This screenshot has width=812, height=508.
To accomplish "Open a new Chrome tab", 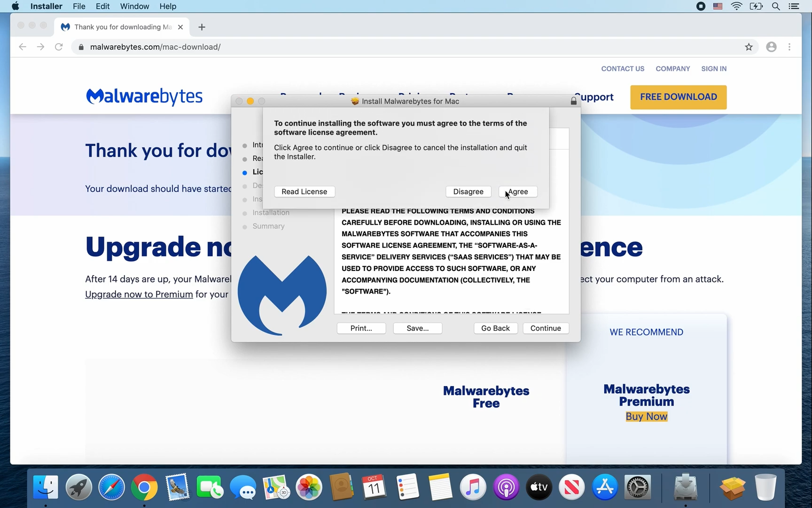I will point(202,27).
